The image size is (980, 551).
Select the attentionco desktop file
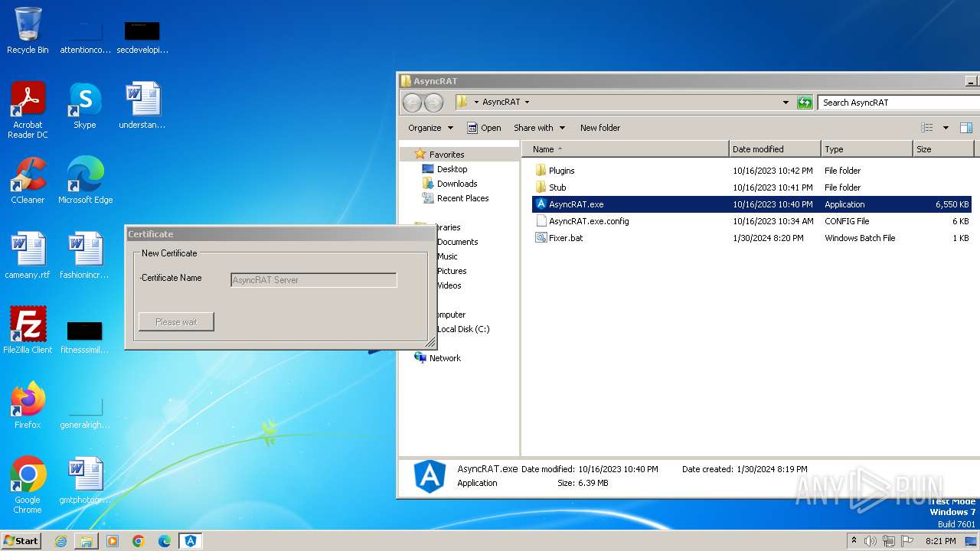coord(85,36)
